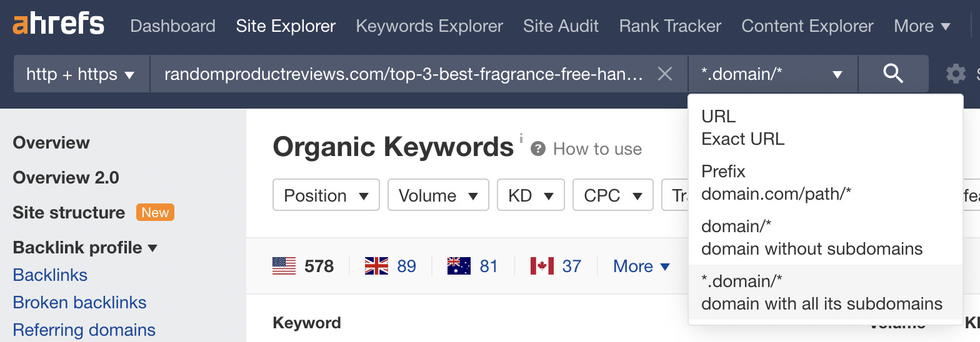980x342 pixels.
Task: Open Overview in the sidebar
Action: click(x=51, y=143)
